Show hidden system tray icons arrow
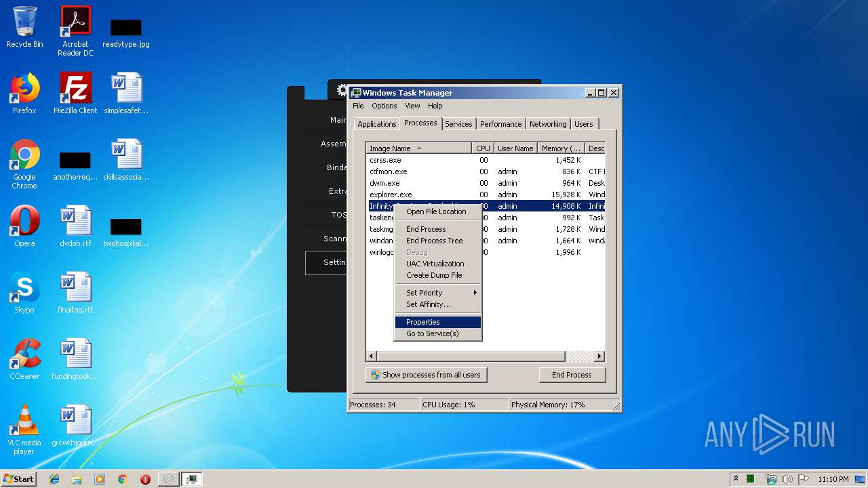The image size is (868, 488). coord(736,479)
